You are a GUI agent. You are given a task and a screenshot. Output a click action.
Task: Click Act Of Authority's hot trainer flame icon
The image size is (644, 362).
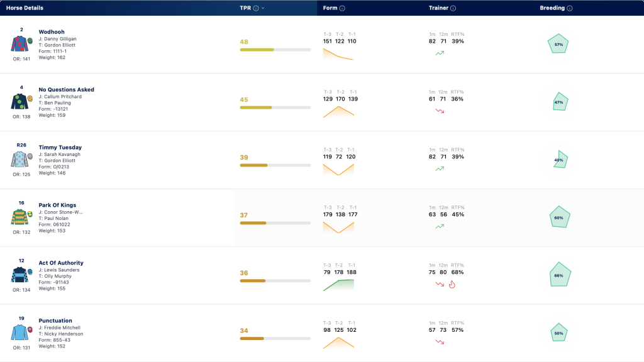pos(452,285)
